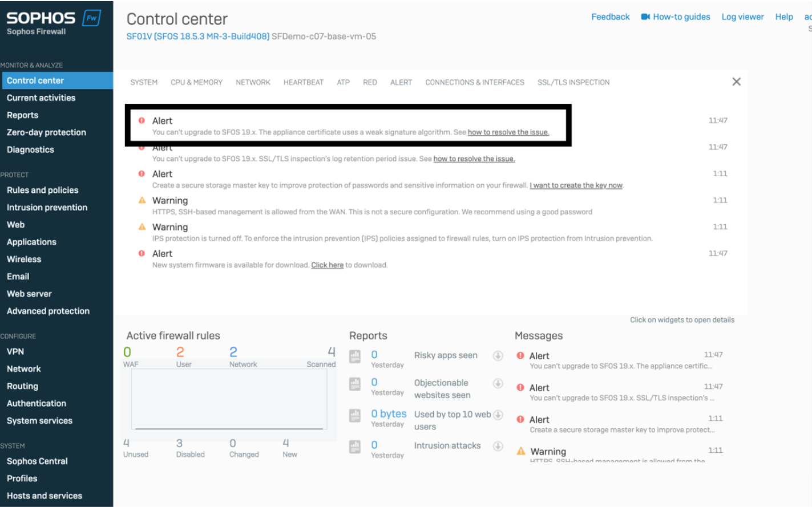
Task: Switch to the ATP tab
Action: click(x=343, y=82)
